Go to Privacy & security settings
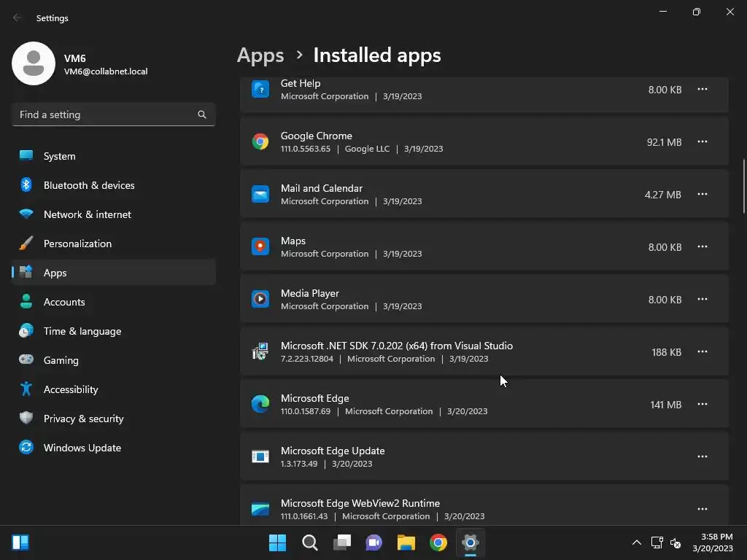The height and width of the screenshot is (560, 747). 83,419
